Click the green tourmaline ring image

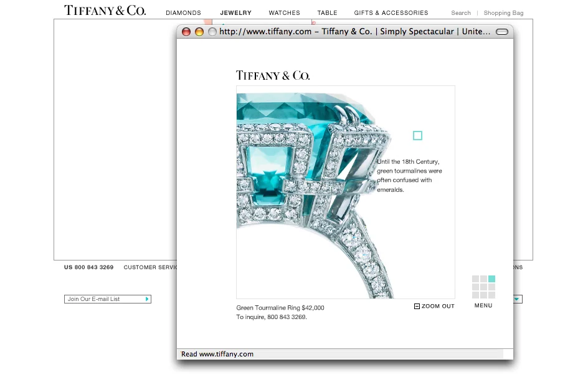345,192
